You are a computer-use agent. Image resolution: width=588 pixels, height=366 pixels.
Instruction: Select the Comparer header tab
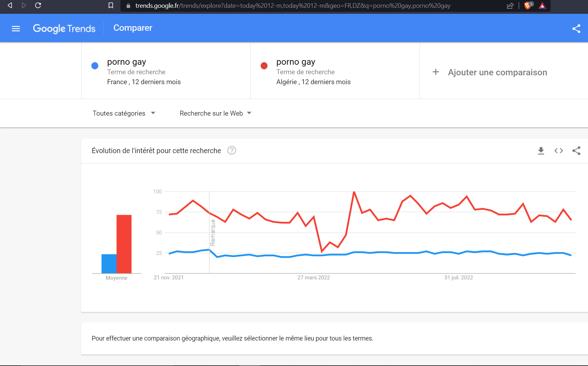133,28
